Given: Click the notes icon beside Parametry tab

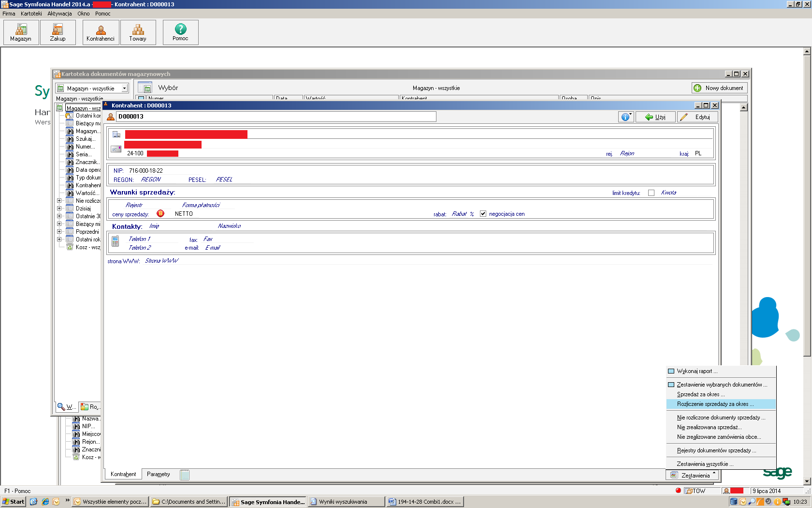Looking at the screenshot, I should [x=185, y=475].
